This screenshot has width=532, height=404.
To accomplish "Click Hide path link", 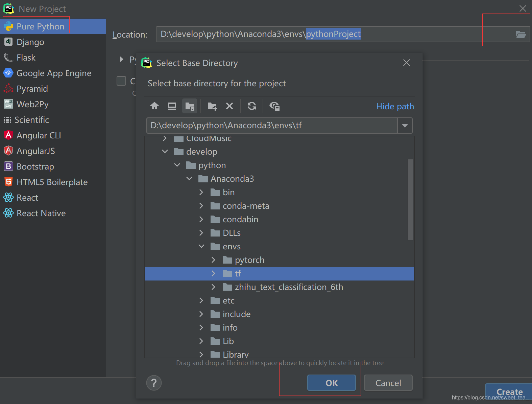I will click(395, 106).
